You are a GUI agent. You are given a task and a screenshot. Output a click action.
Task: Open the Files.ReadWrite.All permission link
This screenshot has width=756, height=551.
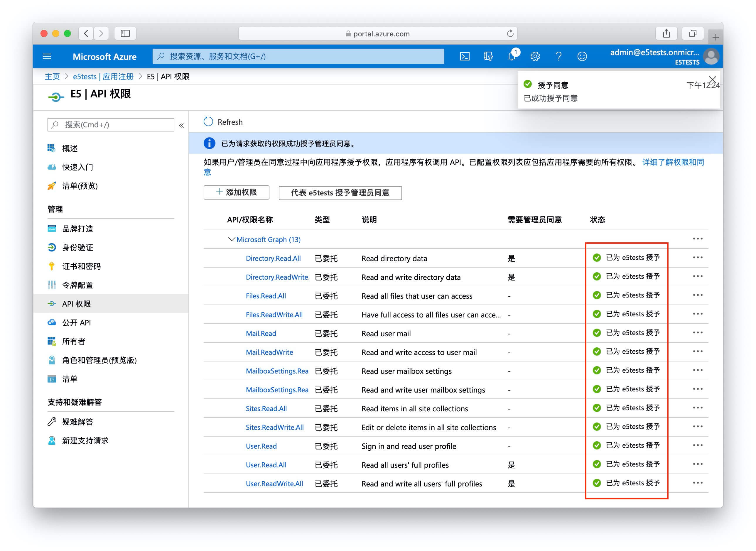pyautogui.click(x=274, y=315)
